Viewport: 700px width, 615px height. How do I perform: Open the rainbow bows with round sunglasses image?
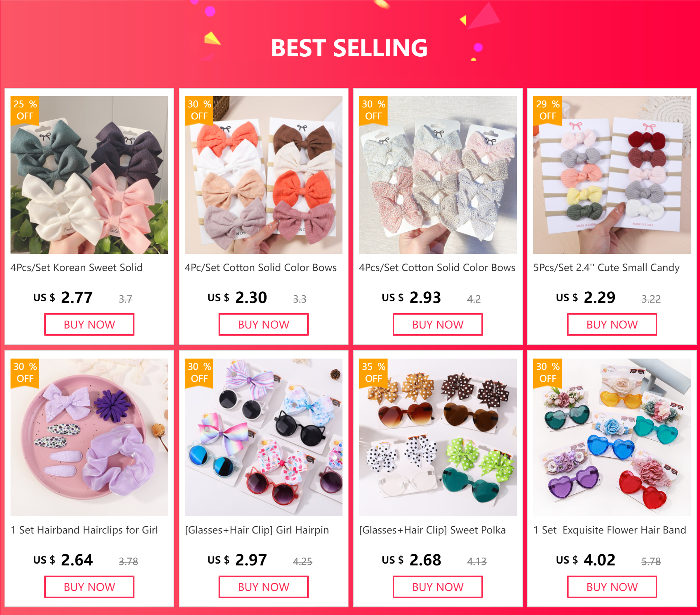pos(264,437)
